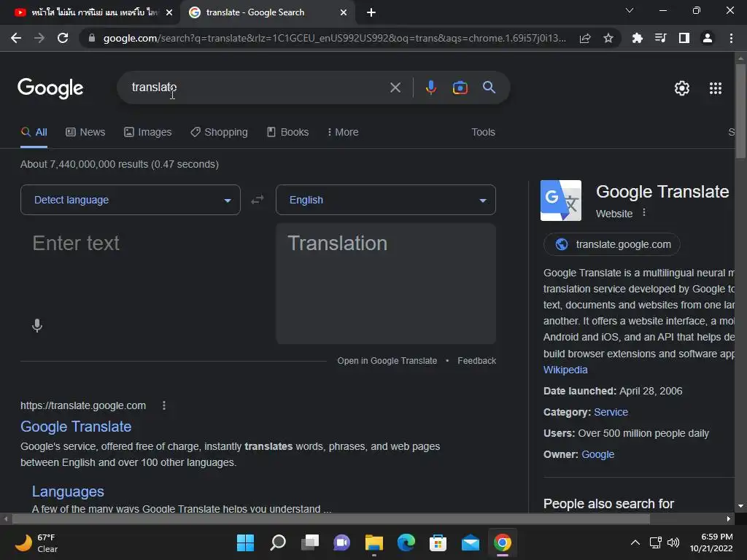747x560 pixels.
Task: Click the Google owner link
Action: pos(598,455)
